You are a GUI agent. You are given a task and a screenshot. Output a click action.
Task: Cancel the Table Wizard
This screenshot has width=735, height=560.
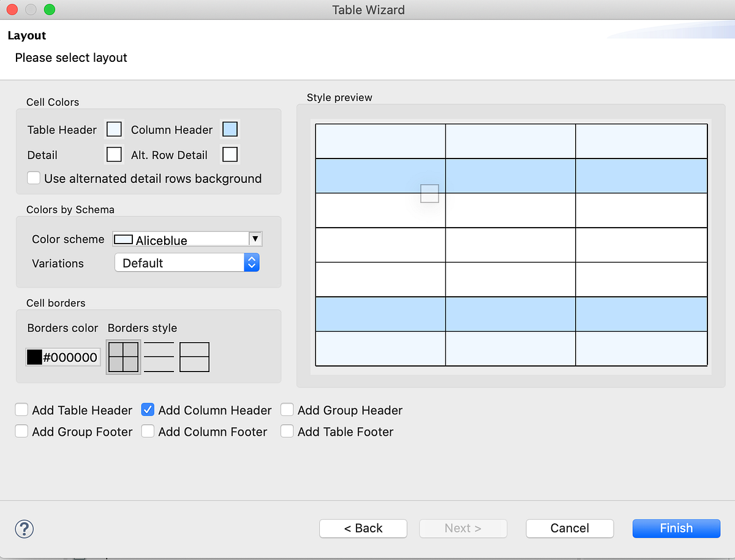coord(570,528)
